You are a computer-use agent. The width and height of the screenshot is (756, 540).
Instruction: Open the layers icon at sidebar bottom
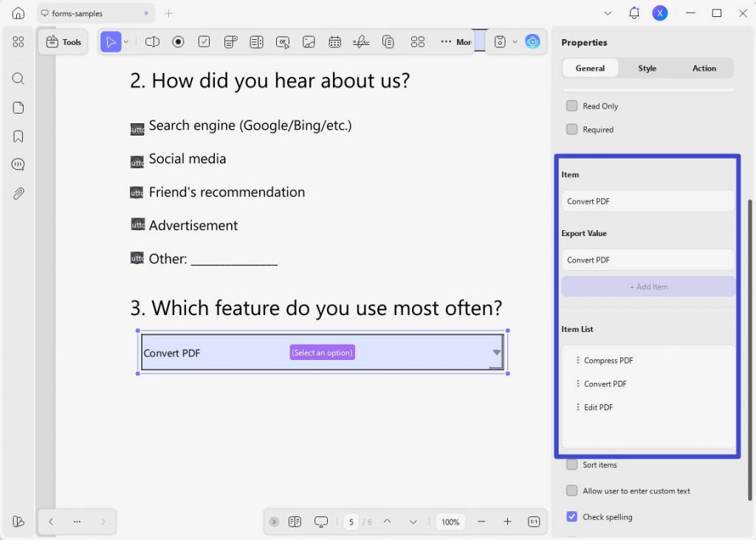coord(18,522)
